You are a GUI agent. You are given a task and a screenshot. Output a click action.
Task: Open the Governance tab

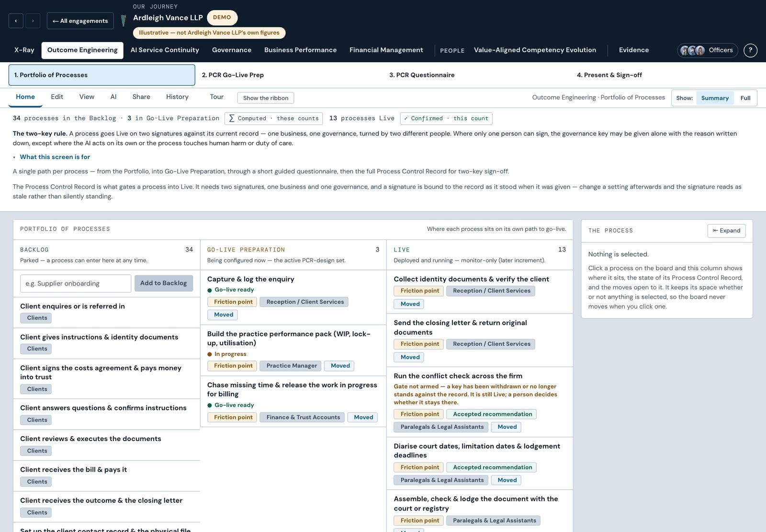[x=232, y=50]
